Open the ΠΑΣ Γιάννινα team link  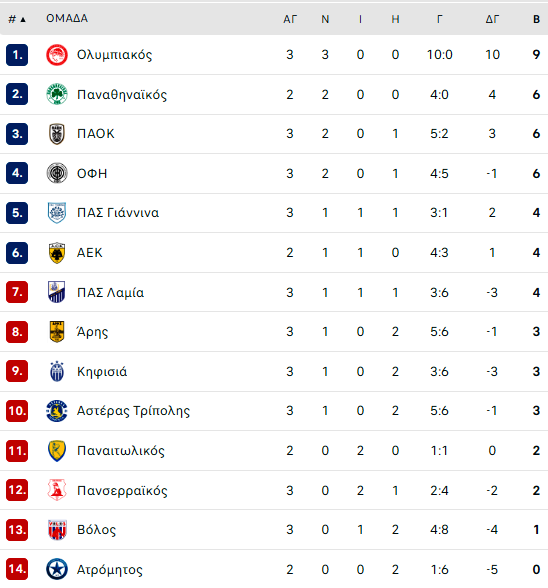(118, 213)
